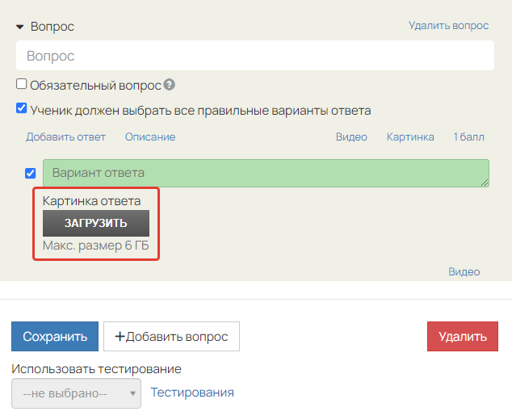Collapse the Вопрос section triangle
The height and width of the screenshot is (420, 512).
20,27
